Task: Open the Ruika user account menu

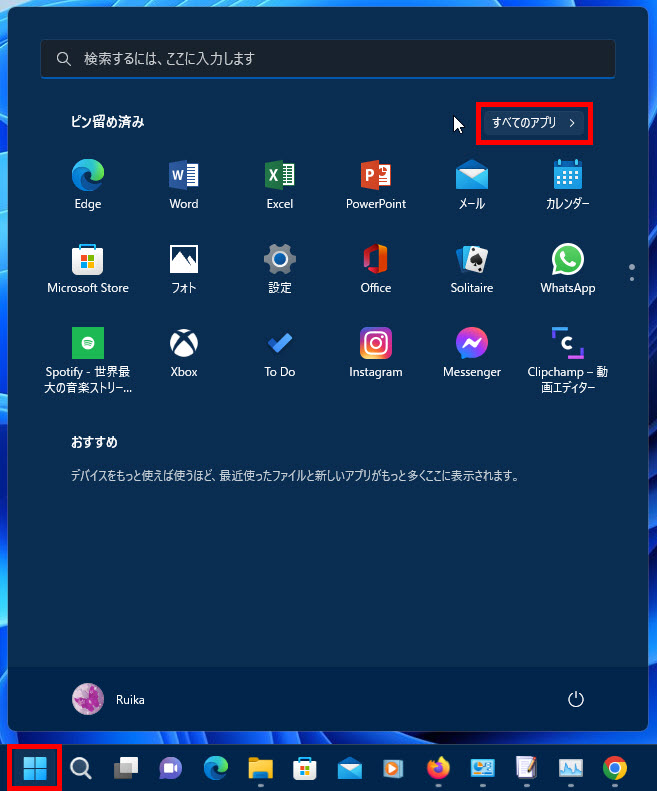Action: point(109,700)
